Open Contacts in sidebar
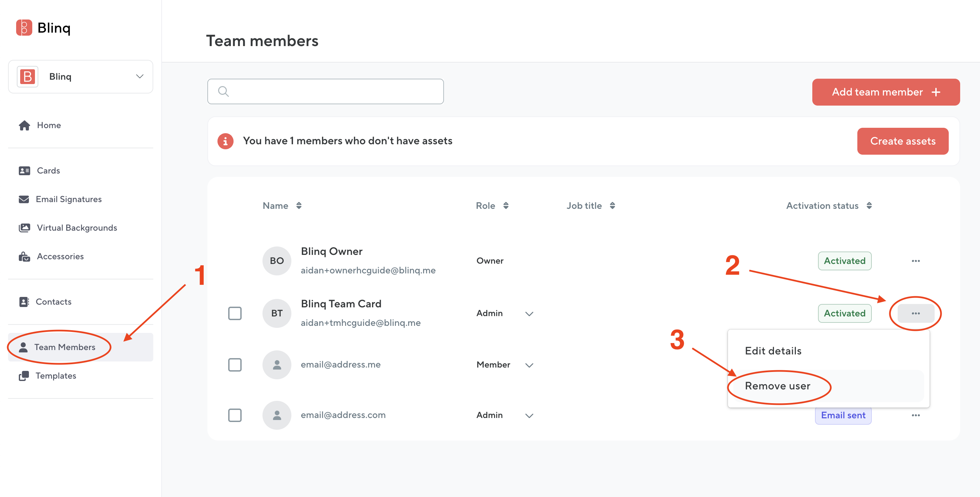Image resolution: width=980 pixels, height=497 pixels. click(81, 302)
